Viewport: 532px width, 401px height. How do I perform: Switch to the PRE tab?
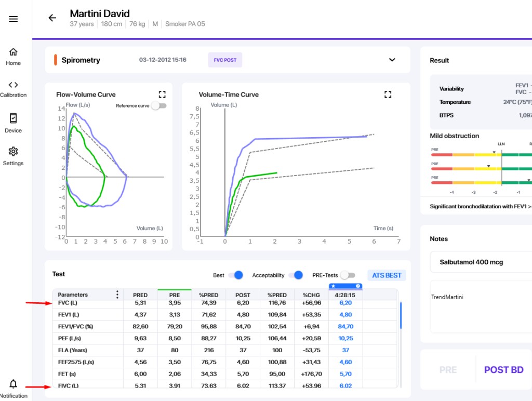448,370
